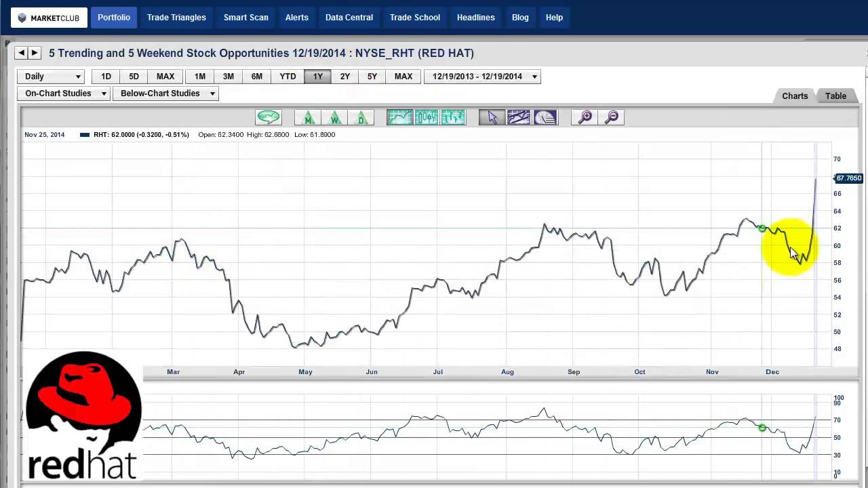
Task: Expand On-Chart Studies dropdown
Action: [x=64, y=94]
